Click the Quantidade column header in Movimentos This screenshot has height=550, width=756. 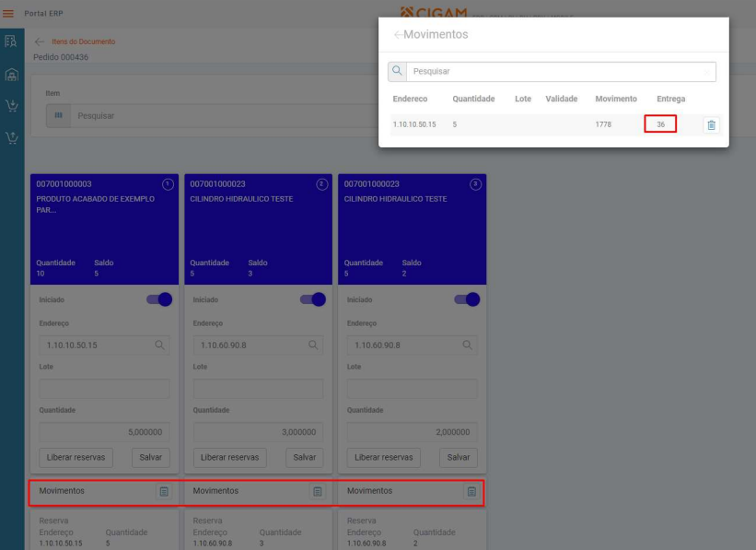click(473, 99)
